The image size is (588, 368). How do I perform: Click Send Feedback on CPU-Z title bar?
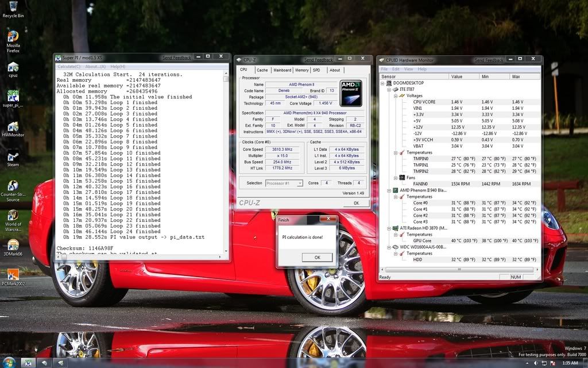pos(319,60)
